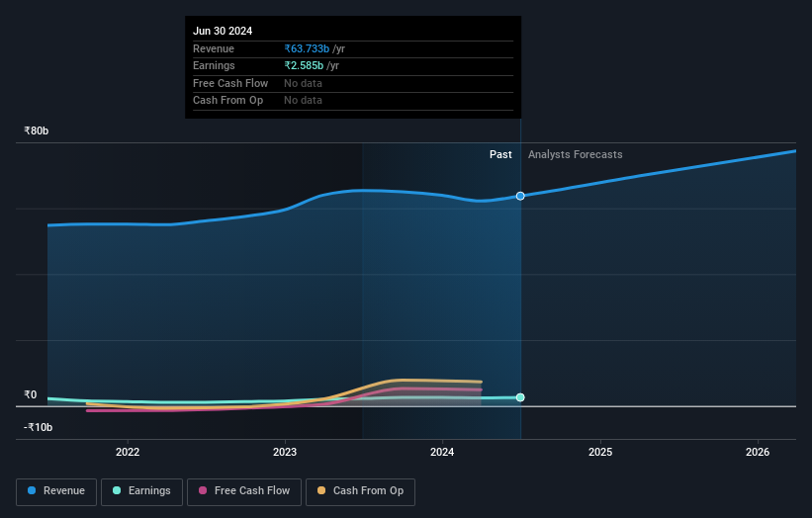
Task: Click the Analysts Forecasts label
Action: tap(576, 155)
